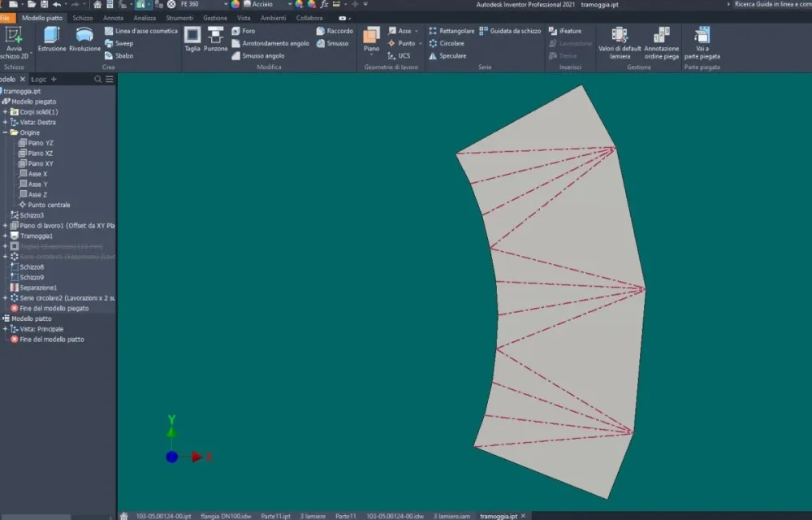Create pattern Guidata da schizzo
The width and height of the screenshot is (812, 520).
pos(510,31)
